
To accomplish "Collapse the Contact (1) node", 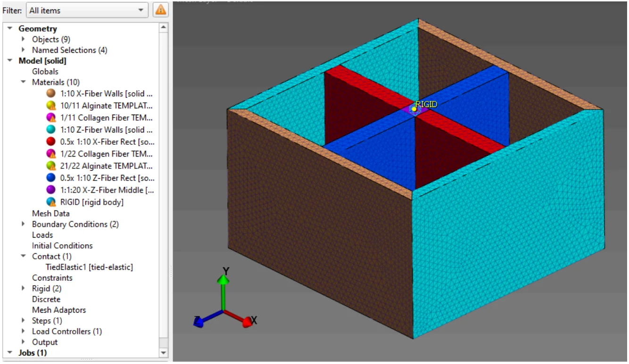I will tap(23, 256).
